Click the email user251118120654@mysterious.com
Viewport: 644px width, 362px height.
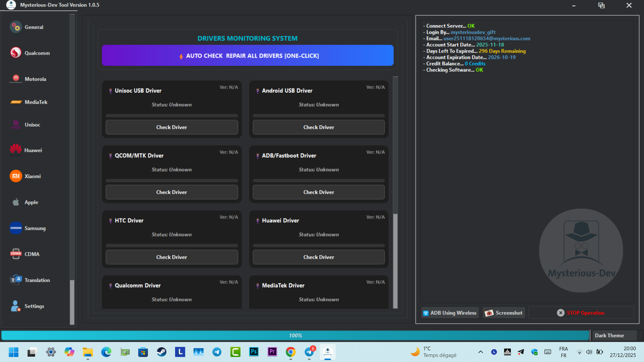[x=487, y=39]
